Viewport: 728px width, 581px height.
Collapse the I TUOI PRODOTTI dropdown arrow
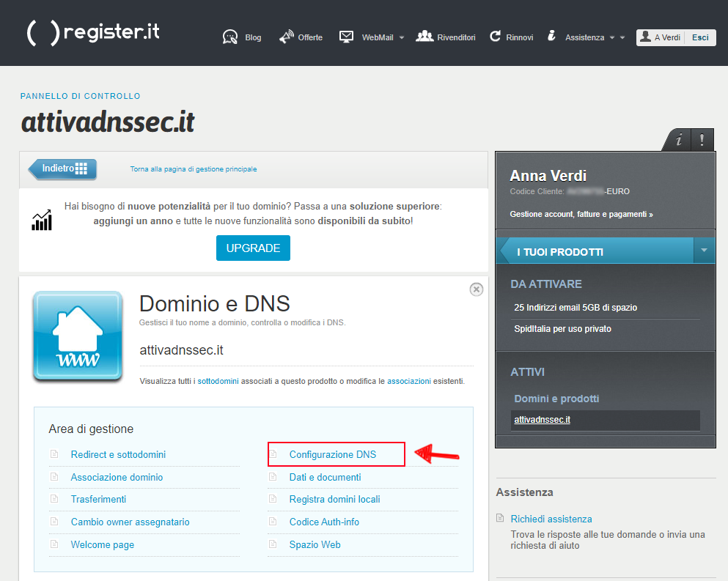click(704, 251)
